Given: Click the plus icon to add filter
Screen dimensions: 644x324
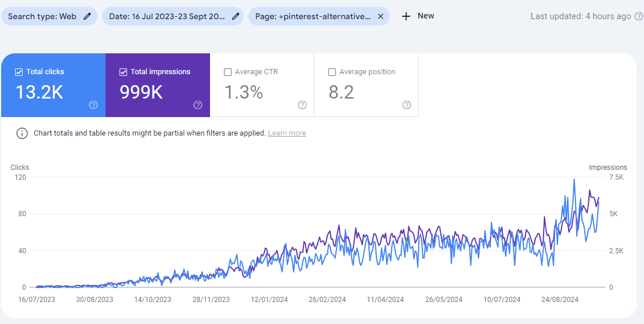Looking at the screenshot, I should (x=406, y=16).
